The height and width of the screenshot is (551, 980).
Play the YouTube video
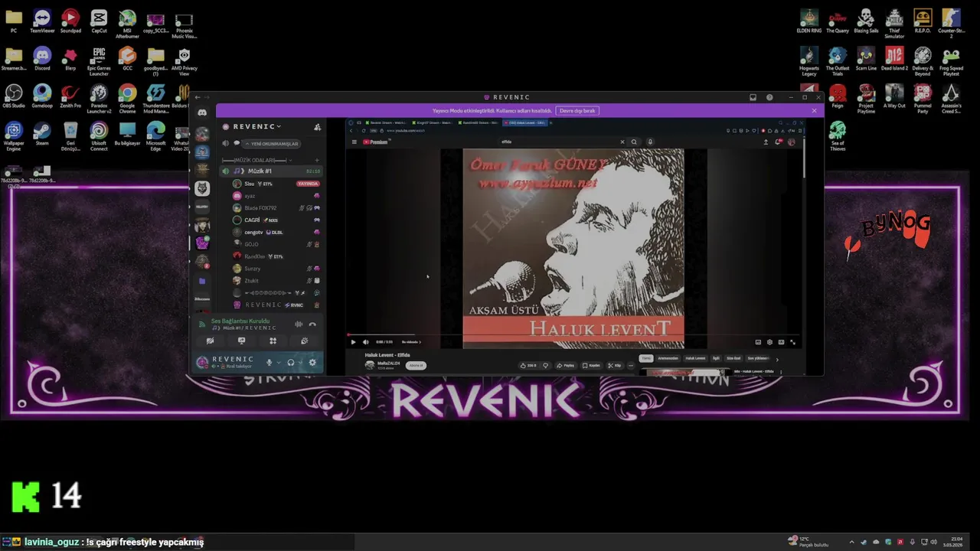[x=353, y=342]
